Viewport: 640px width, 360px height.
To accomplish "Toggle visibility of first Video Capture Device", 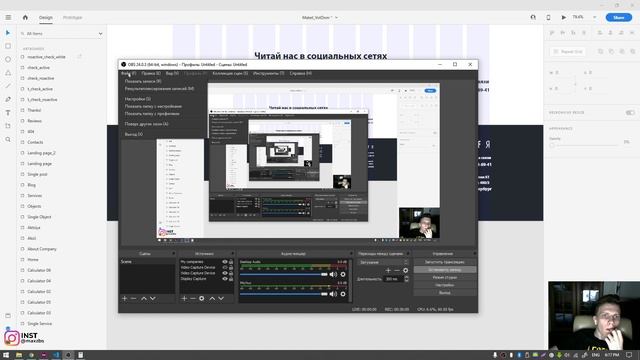I will [x=225, y=267].
